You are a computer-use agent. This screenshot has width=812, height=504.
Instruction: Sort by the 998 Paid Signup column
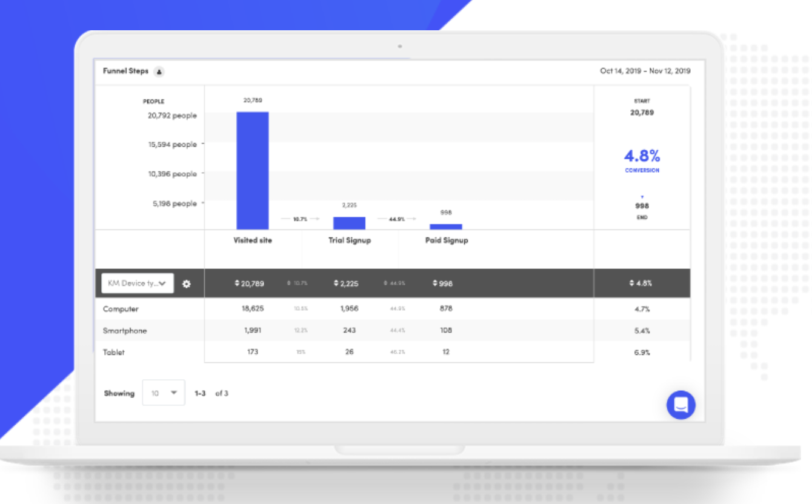coord(443,283)
